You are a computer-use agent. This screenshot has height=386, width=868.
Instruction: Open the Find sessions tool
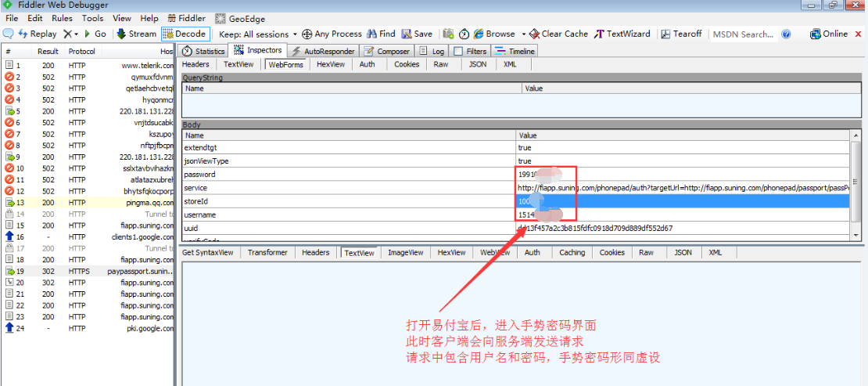point(381,34)
